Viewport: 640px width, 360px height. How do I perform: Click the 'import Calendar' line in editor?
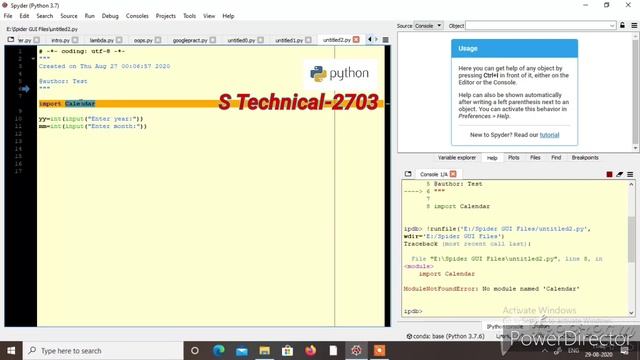pos(211,104)
